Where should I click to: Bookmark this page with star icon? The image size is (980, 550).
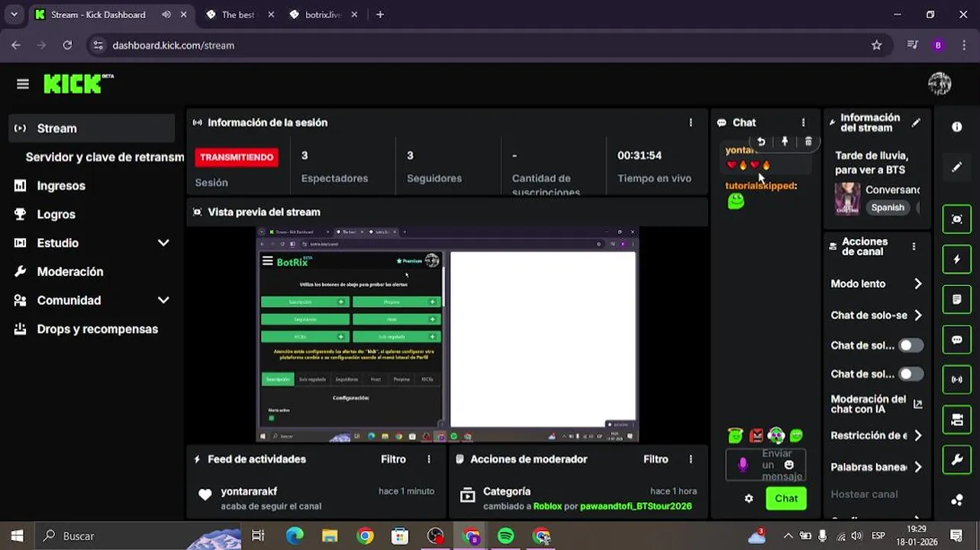[876, 45]
